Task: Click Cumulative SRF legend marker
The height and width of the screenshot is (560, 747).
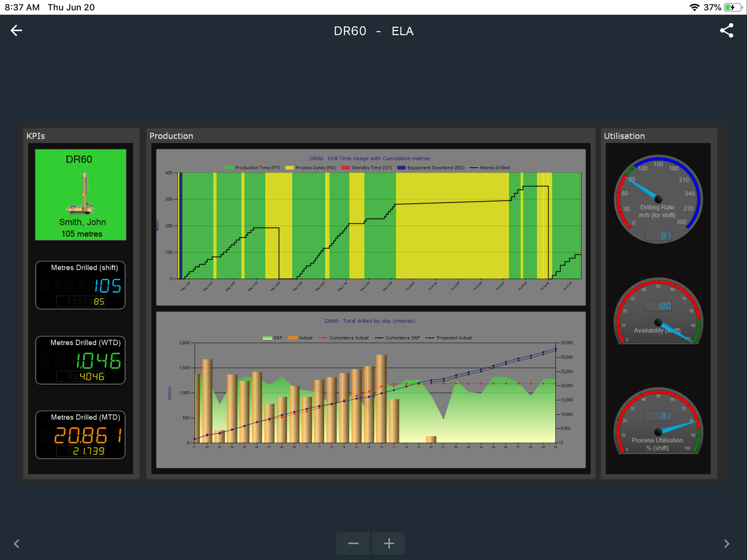Action: click(x=379, y=338)
